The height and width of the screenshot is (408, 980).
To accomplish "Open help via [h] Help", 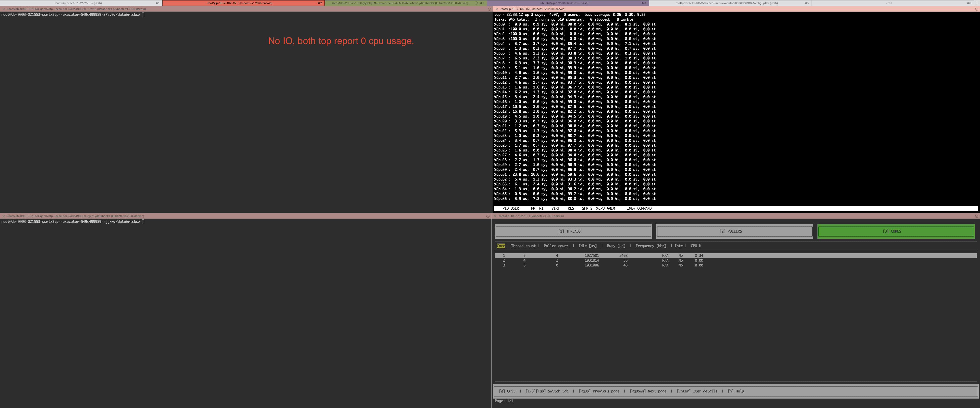I will [x=735, y=391].
